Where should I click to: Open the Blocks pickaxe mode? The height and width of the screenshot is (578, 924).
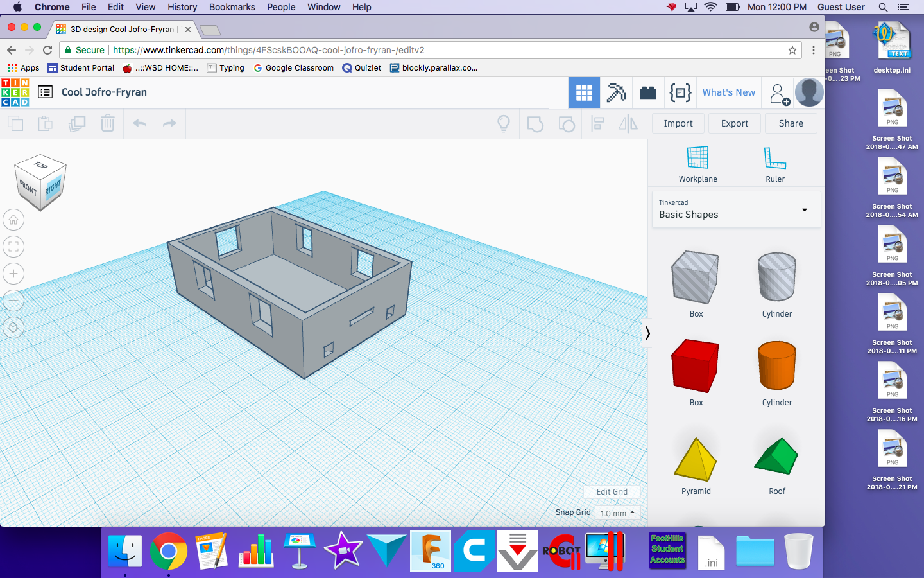[x=616, y=92]
